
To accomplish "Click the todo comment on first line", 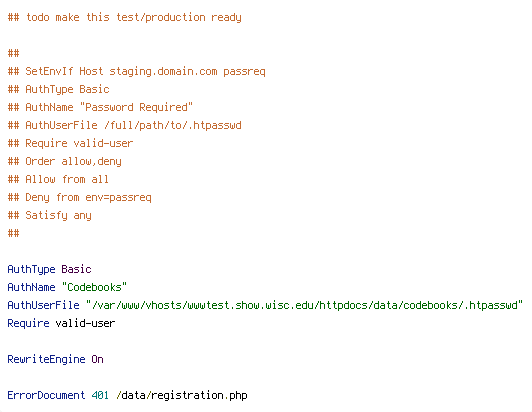I will click(x=125, y=17).
